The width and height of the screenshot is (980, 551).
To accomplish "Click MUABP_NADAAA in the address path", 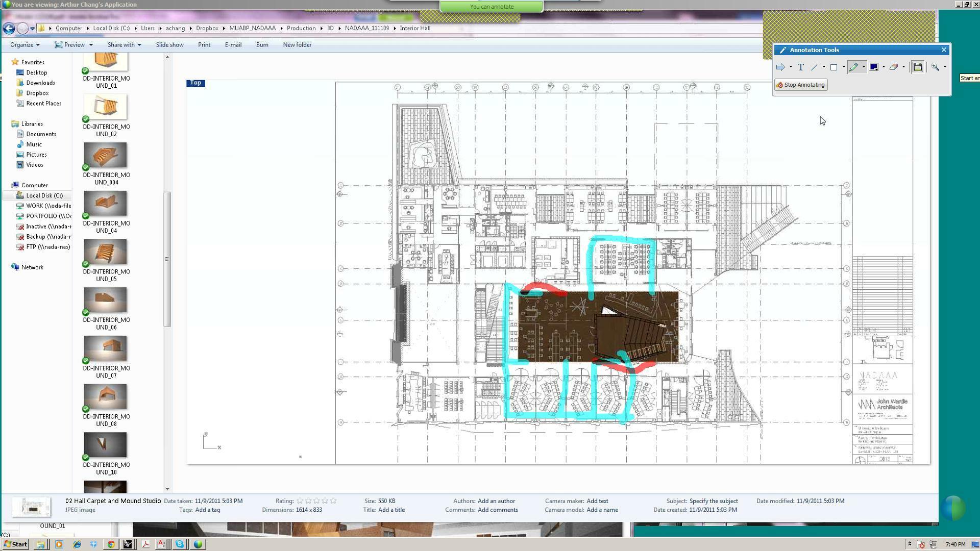I will pyautogui.click(x=252, y=28).
